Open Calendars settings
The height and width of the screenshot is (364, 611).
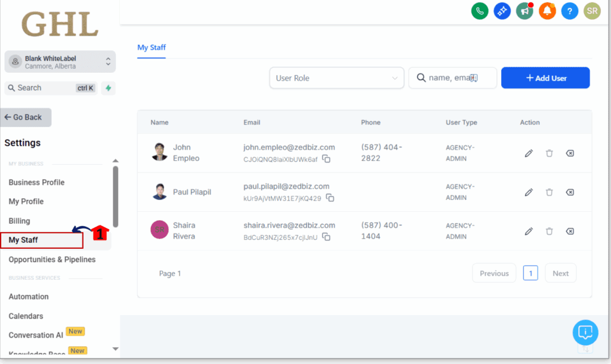[x=26, y=316]
